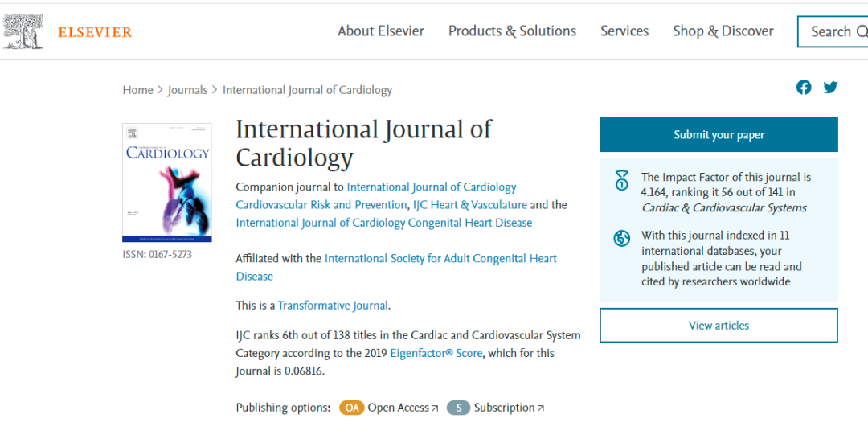
Task: Click the orange OA badge
Action: [x=351, y=408]
